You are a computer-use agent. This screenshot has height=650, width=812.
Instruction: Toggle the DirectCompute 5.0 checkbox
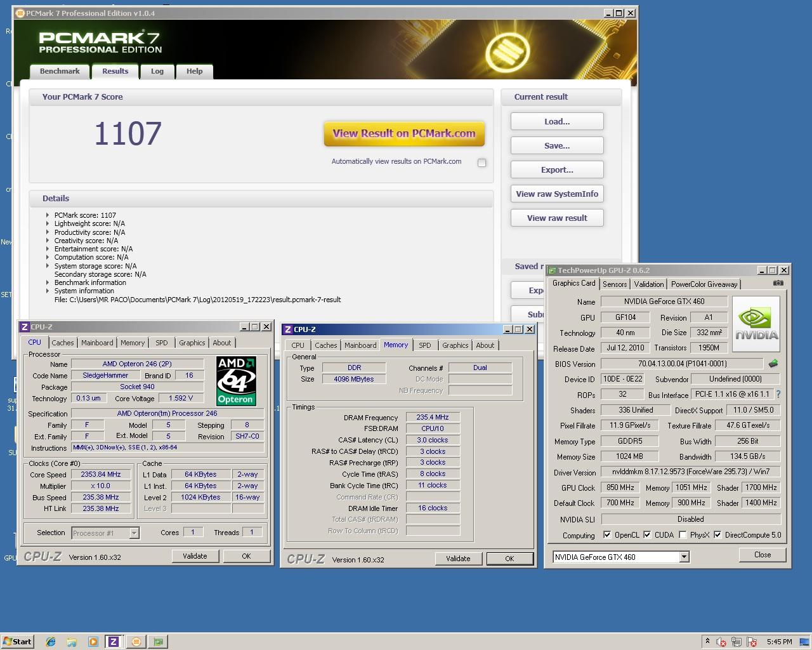pos(717,534)
